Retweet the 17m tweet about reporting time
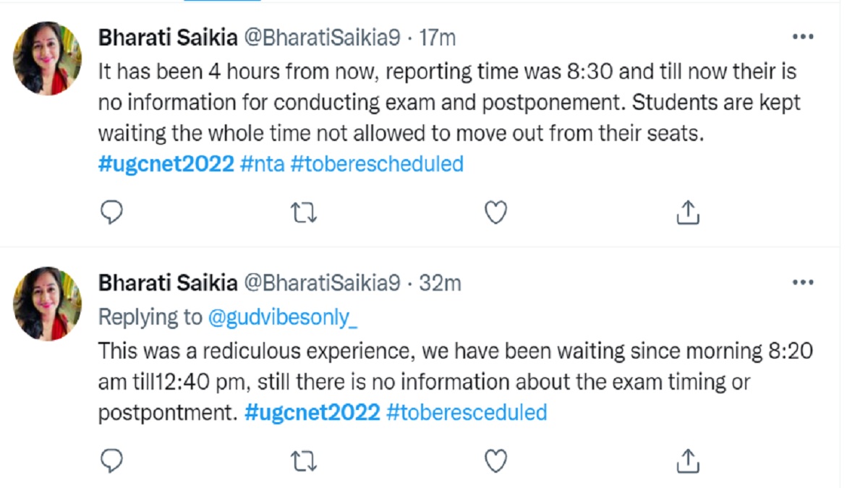 304,213
